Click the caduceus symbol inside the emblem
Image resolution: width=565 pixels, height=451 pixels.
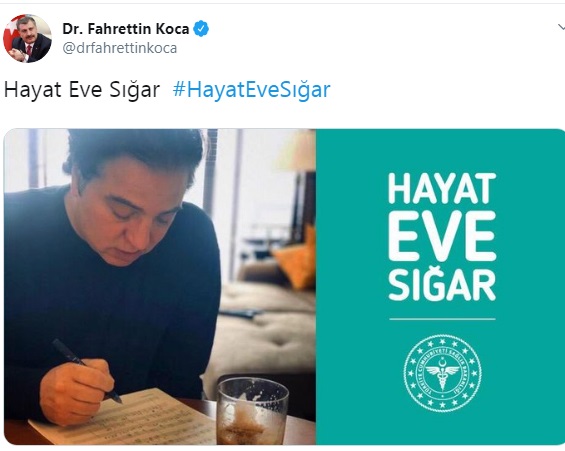[x=442, y=374]
